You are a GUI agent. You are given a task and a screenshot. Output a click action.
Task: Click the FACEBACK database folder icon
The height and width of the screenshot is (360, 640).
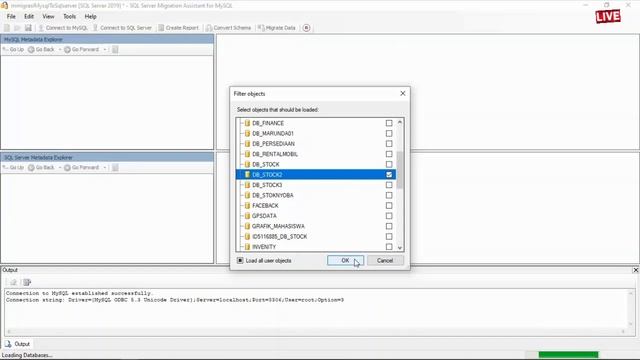[247, 206]
